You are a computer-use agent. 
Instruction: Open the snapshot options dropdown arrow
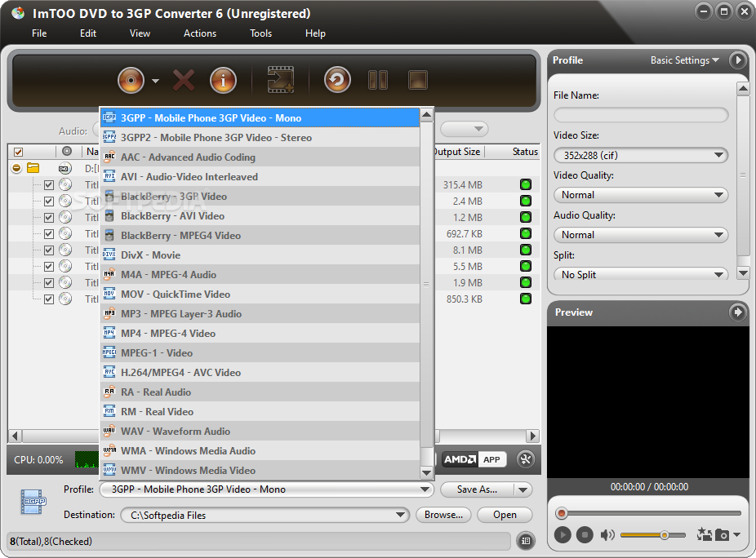click(736, 535)
